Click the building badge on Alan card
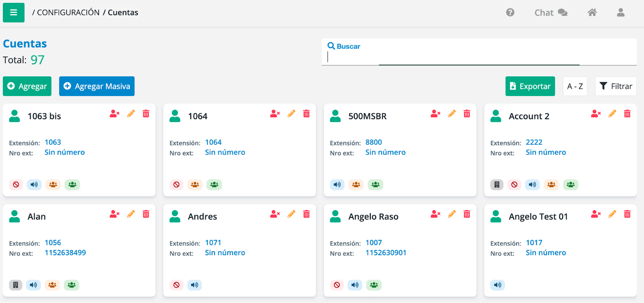The height and width of the screenshot is (303, 644). click(x=16, y=285)
